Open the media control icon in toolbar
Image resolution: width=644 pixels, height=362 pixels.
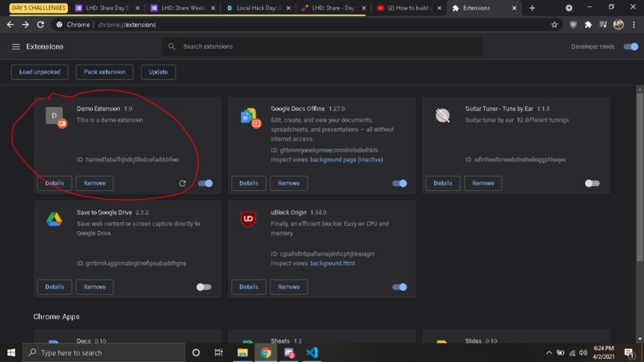click(x=603, y=25)
